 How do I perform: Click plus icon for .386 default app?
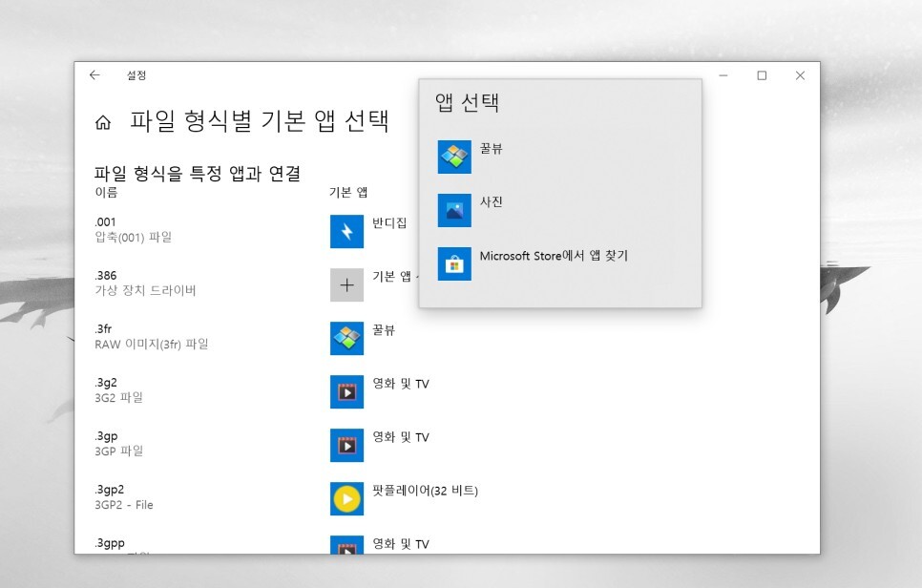click(346, 284)
